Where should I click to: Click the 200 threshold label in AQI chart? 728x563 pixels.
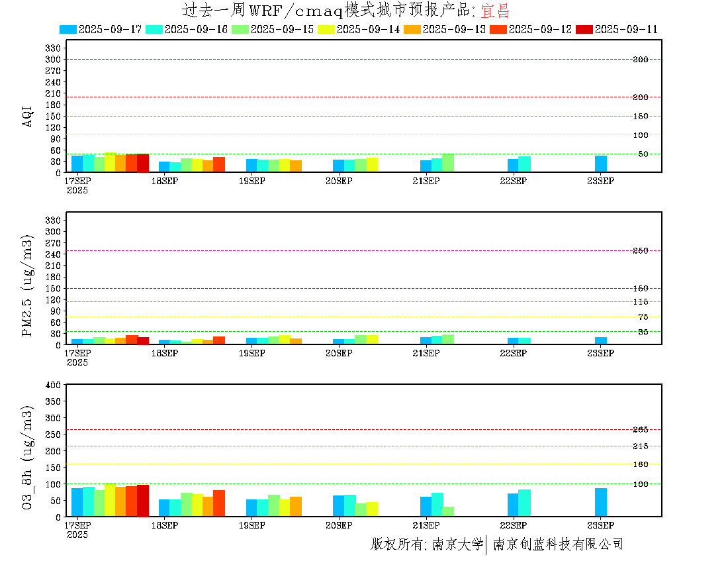click(641, 97)
